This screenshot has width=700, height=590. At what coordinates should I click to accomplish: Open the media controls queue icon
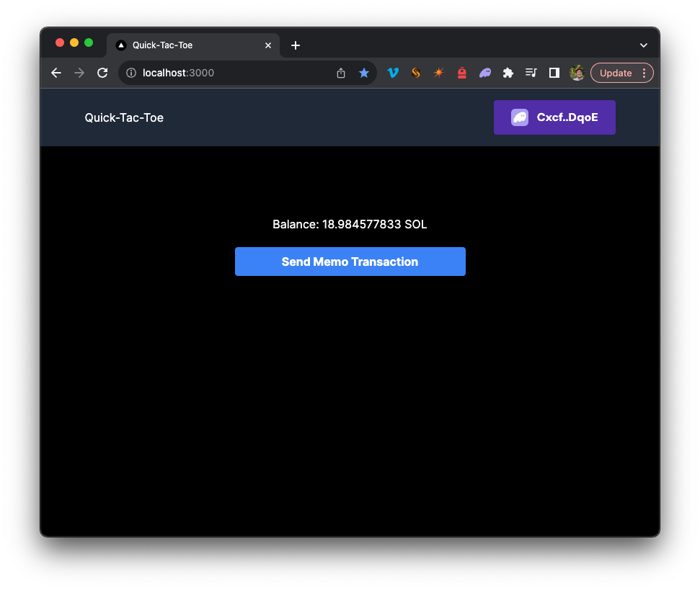tap(531, 73)
